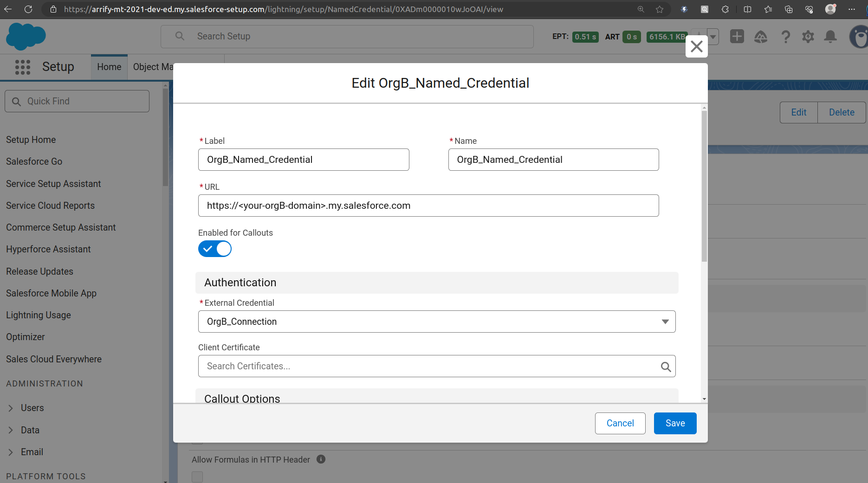Screen dimensions: 868x483
Task: Open the External Credential dropdown
Action: click(x=436, y=322)
